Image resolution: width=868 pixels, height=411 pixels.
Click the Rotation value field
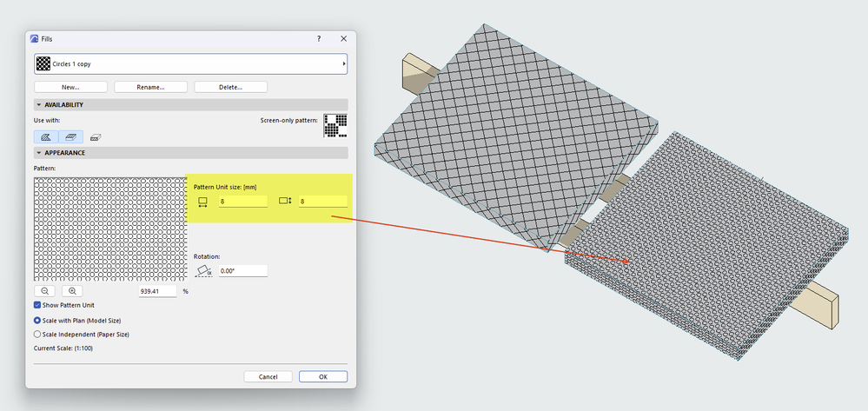243,271
